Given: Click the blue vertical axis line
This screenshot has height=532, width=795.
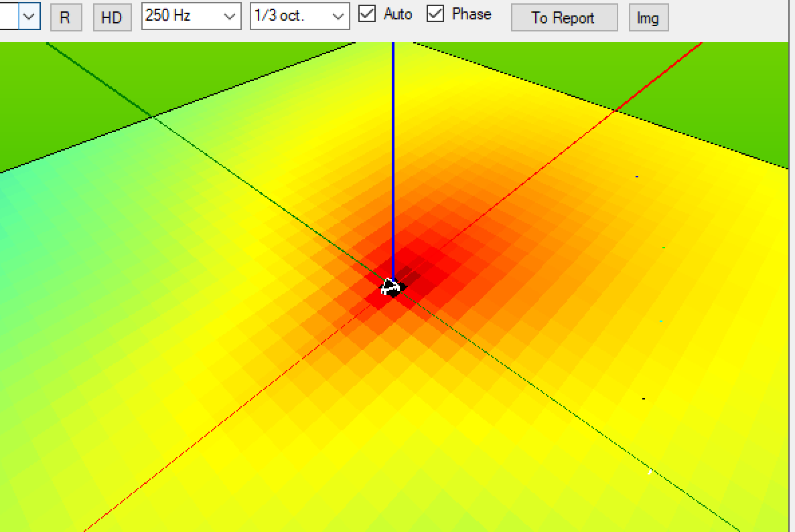Looking at the screenshot, I should point(392,167).
